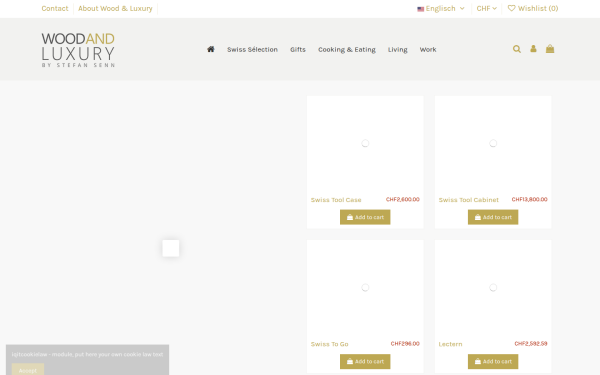Click the Swiss Tool Case image placeholder
600x375 pixels.
click(365, 143)
